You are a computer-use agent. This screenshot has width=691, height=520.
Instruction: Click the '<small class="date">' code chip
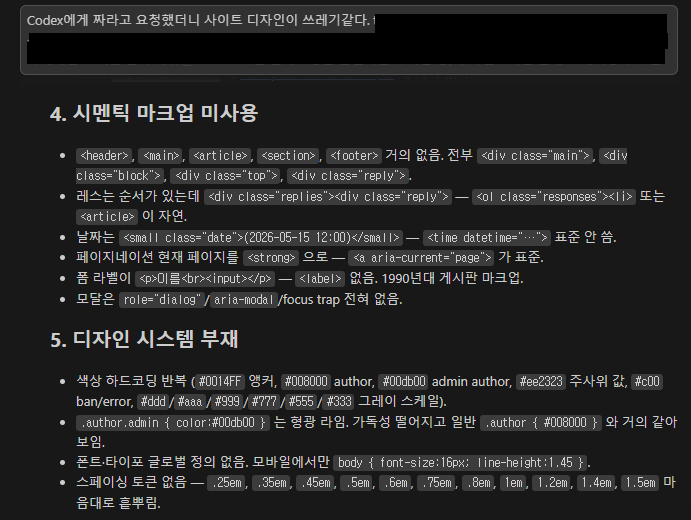(x=261, y=238)
